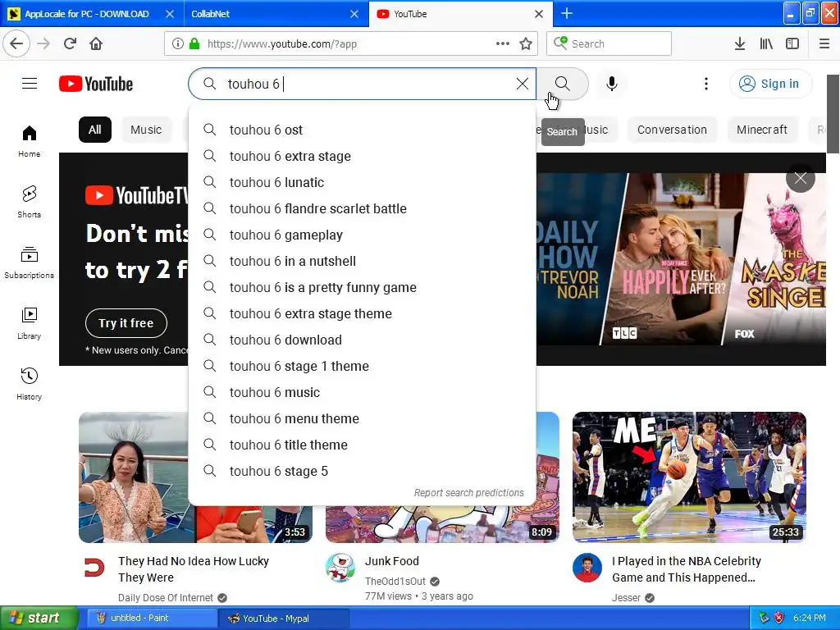Open the Junk Food video title

(391, 561)
